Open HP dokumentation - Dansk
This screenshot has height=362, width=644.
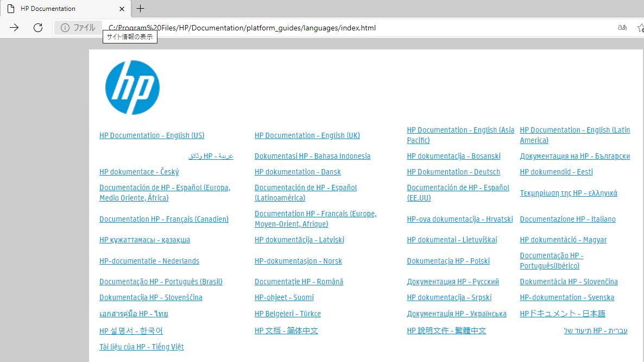coord(298,172)
